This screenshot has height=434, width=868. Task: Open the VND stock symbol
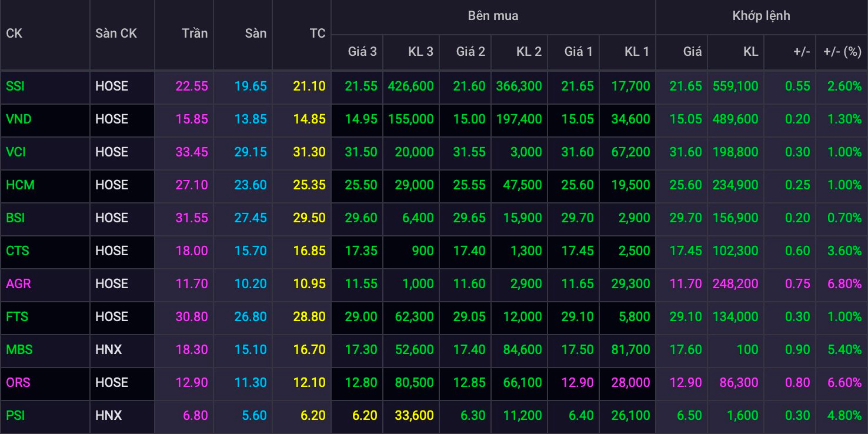(19, 119)
